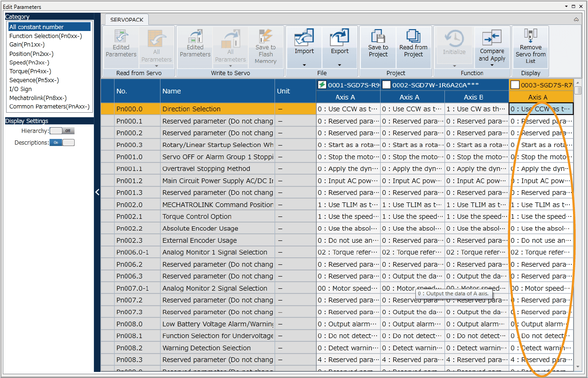Click the Save to Project icon
The image size is (588, 378).
point(378,37)
